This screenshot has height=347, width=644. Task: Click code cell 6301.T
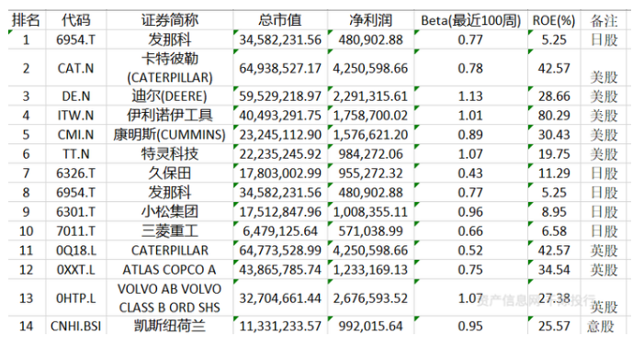coord(75,212)
